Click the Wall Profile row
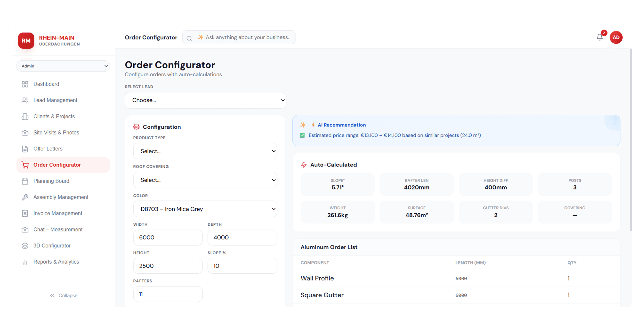The height and width of the screenshot is (333, 644). (456, 278)
